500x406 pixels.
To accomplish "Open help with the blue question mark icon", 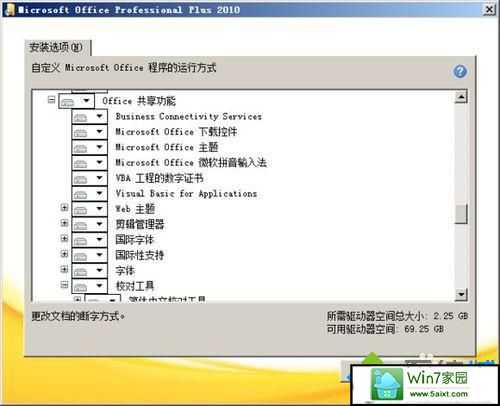I will (460, 71).
